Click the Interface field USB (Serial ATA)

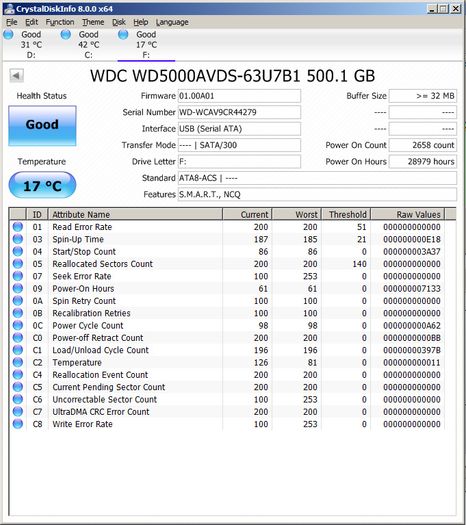tap(239, 129)
